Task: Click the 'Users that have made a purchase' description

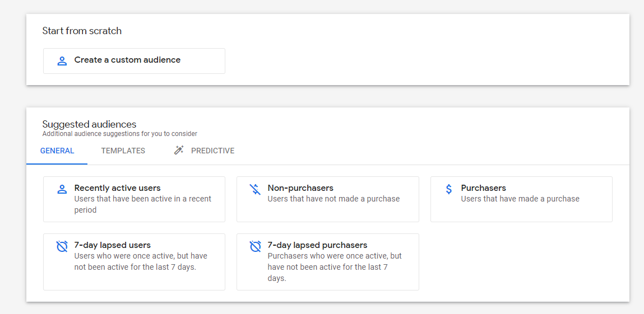Action: pos(520,199)
